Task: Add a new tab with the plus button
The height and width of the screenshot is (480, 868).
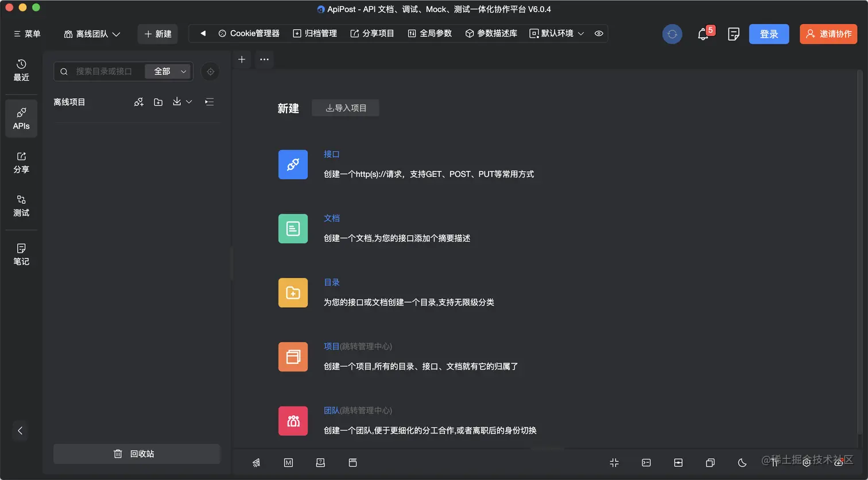Action: [242, 60]
